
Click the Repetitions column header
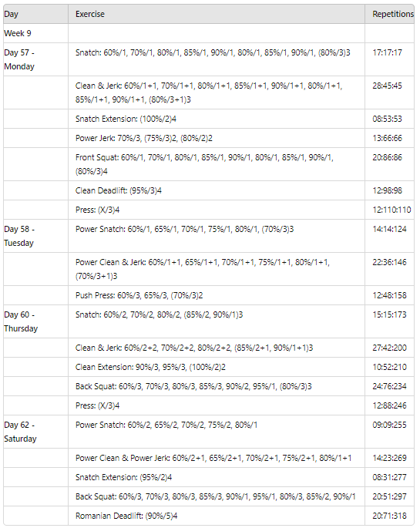pos(389,14)
